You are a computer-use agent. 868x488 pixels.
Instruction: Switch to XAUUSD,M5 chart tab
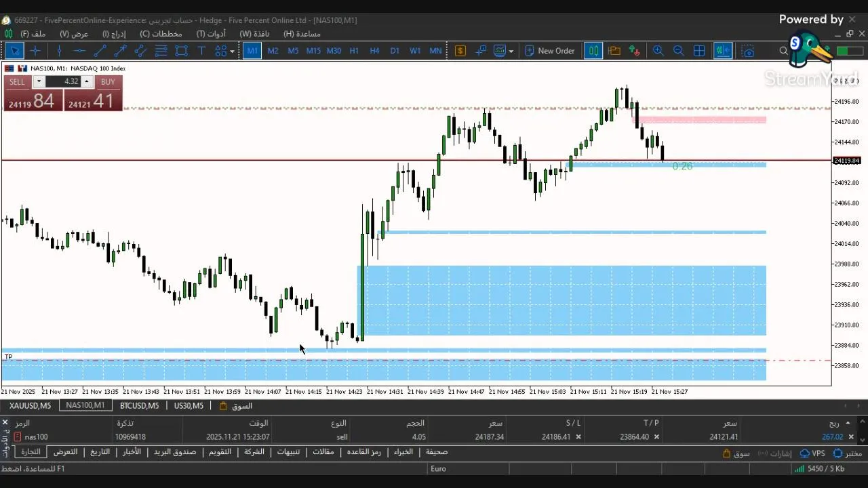30,405
